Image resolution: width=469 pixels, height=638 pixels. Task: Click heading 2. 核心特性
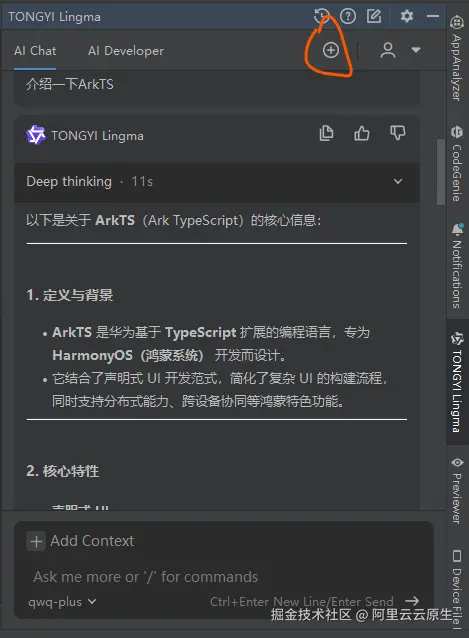[63, 471]
